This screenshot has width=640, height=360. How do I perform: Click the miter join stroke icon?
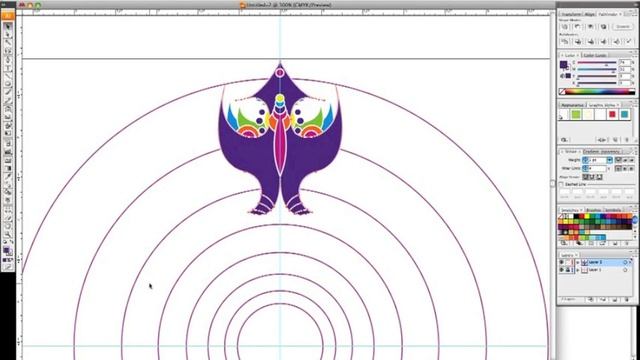[618, 169]
